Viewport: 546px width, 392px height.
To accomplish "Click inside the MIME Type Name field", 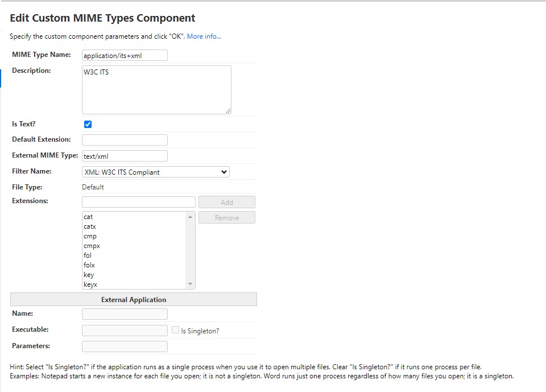I will (124, 55).
